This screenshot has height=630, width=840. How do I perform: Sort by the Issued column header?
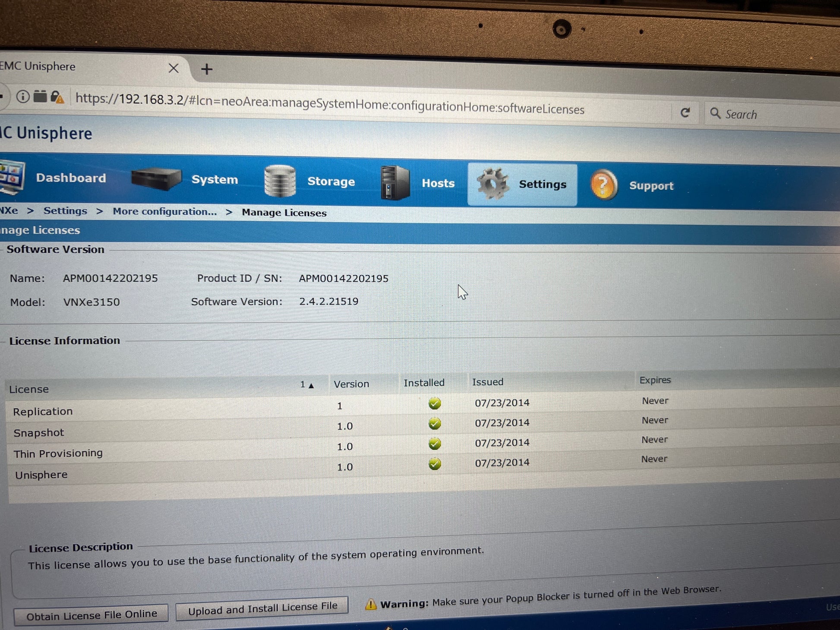pyautogui.click(x=488, y=382)
